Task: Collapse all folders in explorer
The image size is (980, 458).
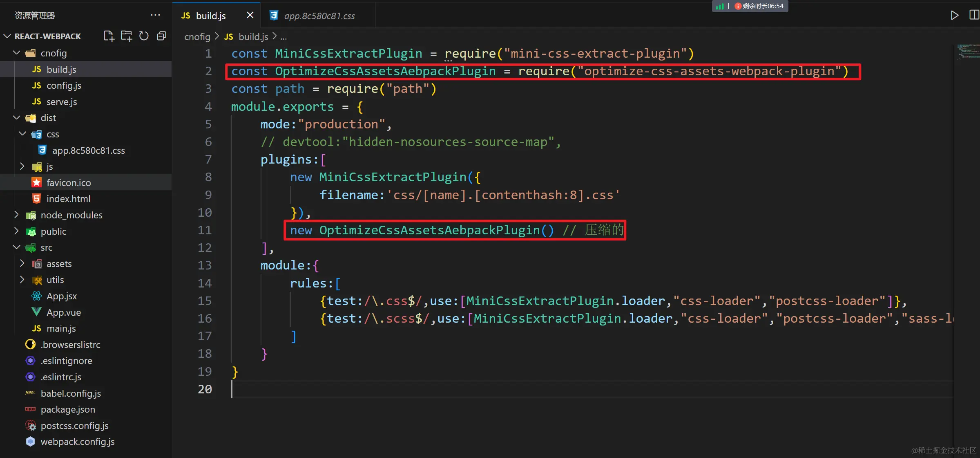Action: 162,36
